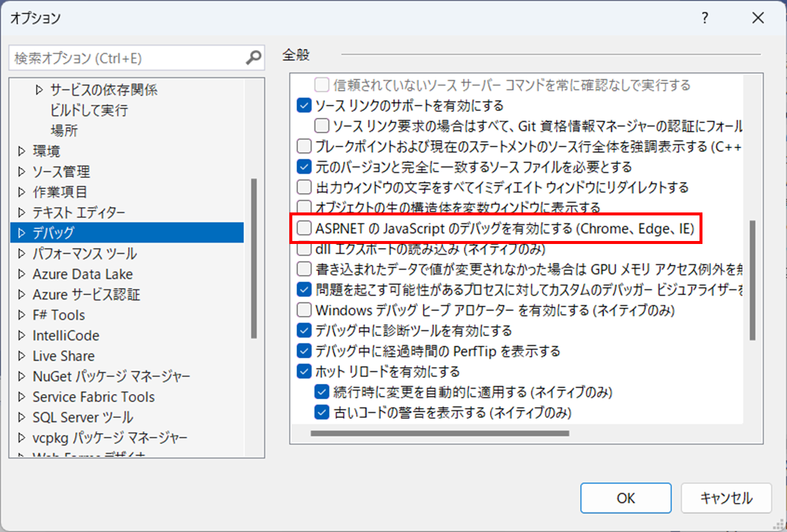Uncheck 問題を起こす可能性があるプロセス option
This screenshot has height=532, width=787.
tap(304, 289)
